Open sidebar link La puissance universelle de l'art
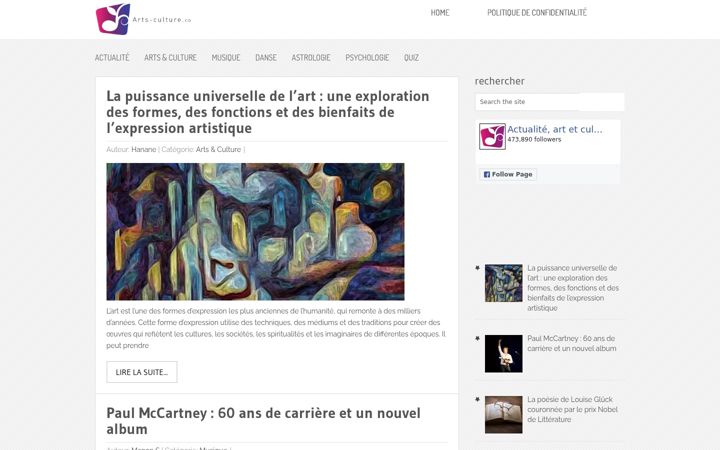This screenshot has width=720, height=450. click(x=573, y=288)
